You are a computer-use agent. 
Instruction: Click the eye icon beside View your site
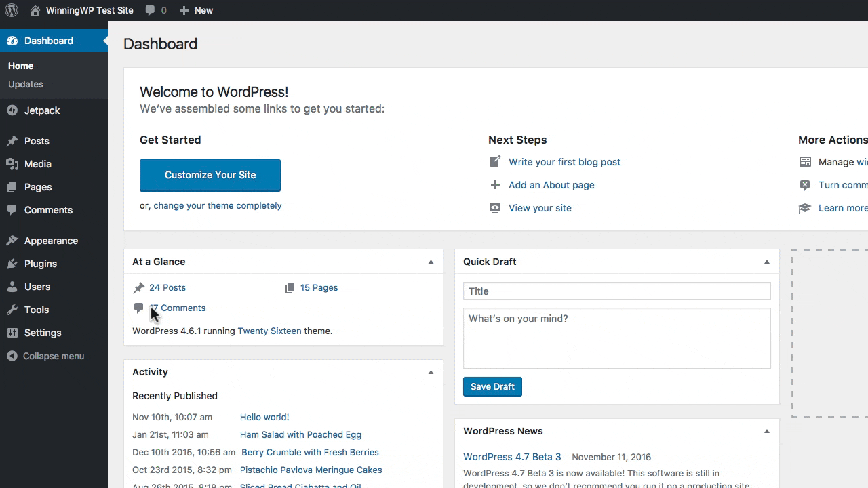pyautogui.click(x=495, y=208)
